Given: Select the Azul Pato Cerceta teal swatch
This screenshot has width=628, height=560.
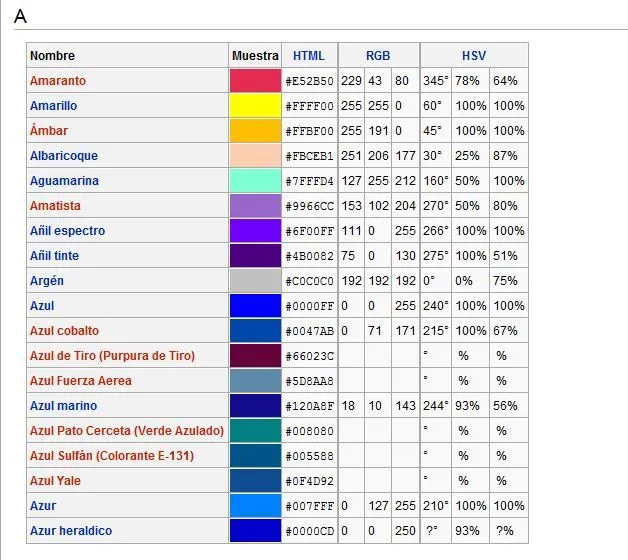Looking at the screenshot, I should (255, 431).
